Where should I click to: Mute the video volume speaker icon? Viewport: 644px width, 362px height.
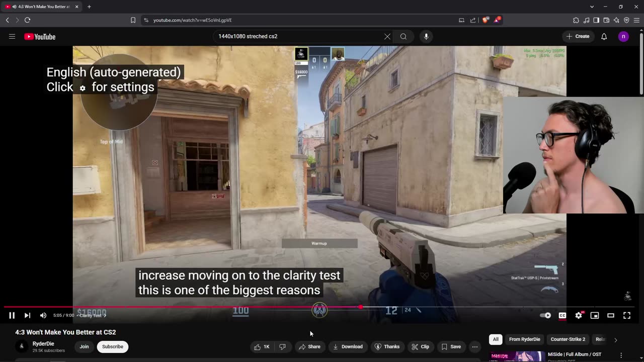coord(43,315)
